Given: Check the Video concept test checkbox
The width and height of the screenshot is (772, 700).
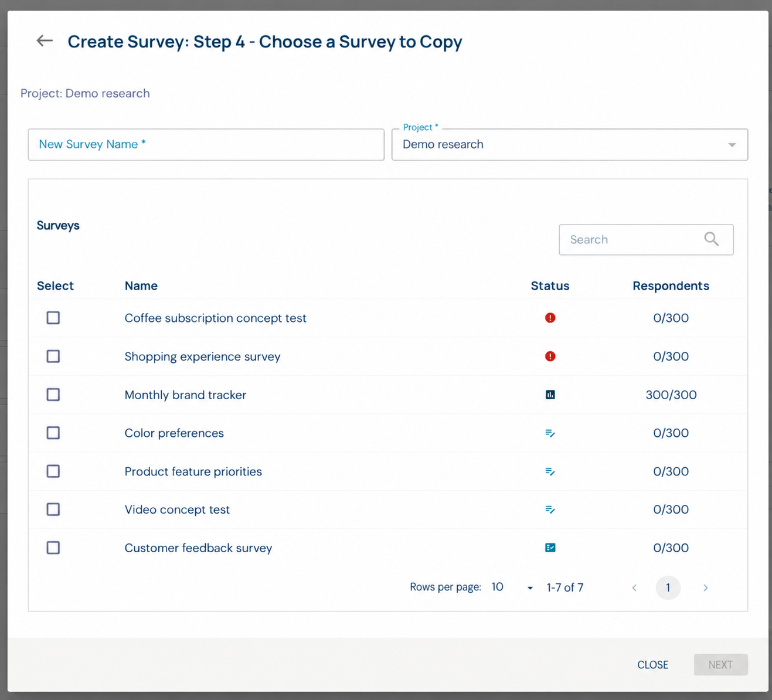Looking at the screenshot, I should click(53, 509).
